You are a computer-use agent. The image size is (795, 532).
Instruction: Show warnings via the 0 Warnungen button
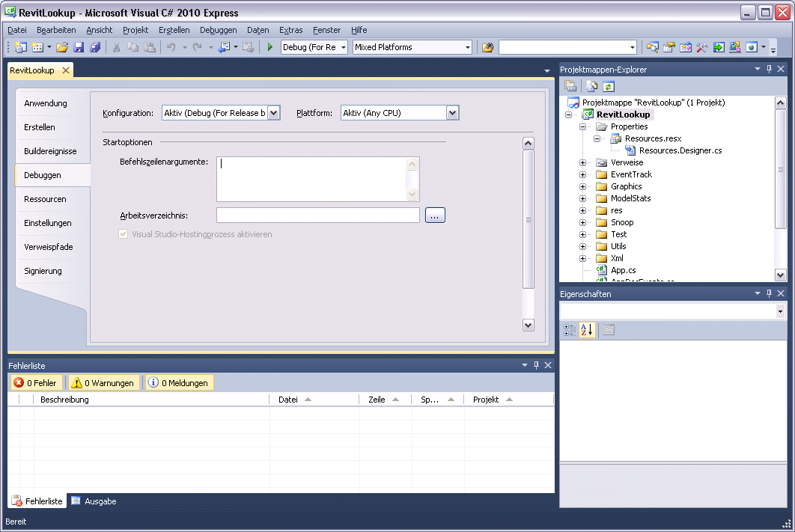(103, 382)
